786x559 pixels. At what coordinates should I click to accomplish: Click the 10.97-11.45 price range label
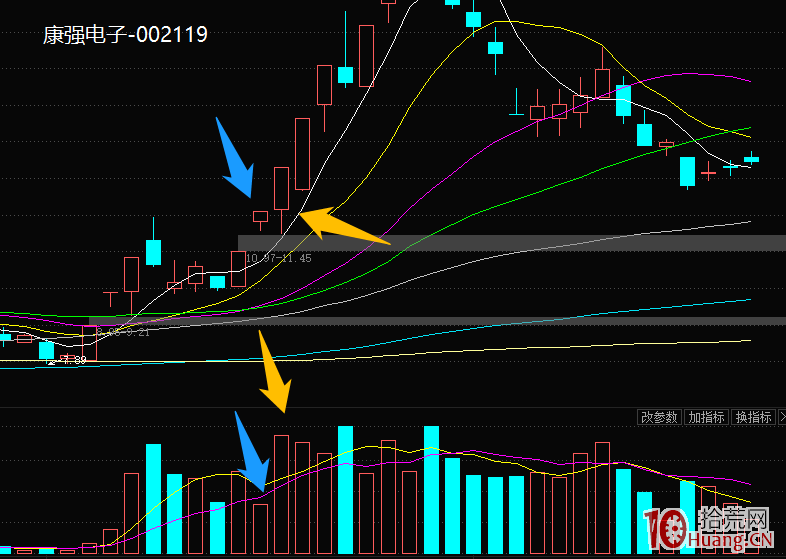coord(279,258)
